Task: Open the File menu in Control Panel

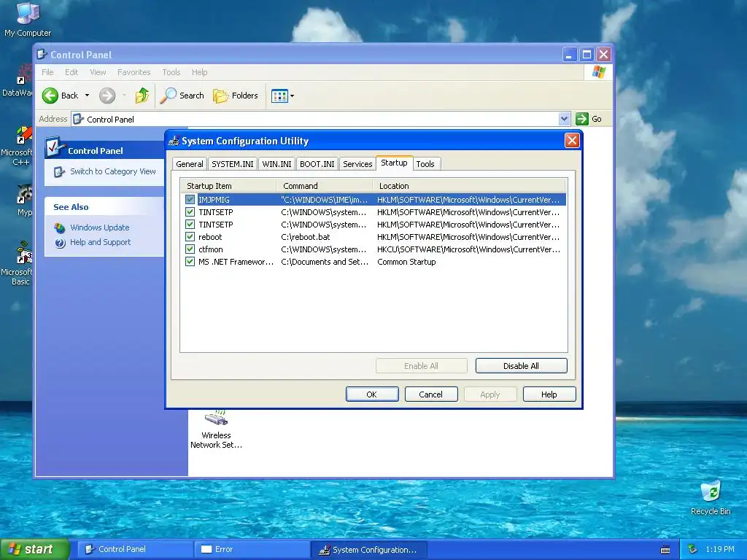Action: coord(47,72)
